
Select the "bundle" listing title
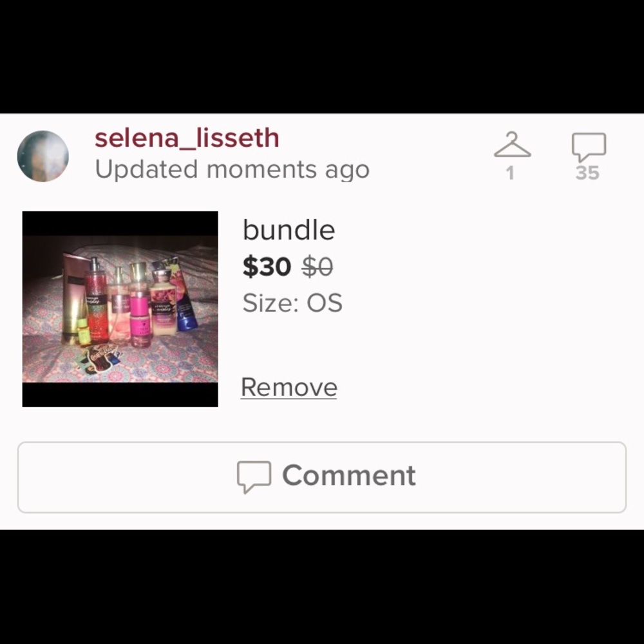(289, 230)
